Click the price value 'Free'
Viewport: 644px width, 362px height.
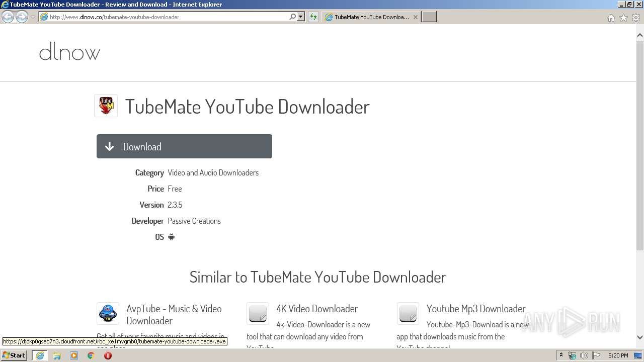(x=175, y=189)
